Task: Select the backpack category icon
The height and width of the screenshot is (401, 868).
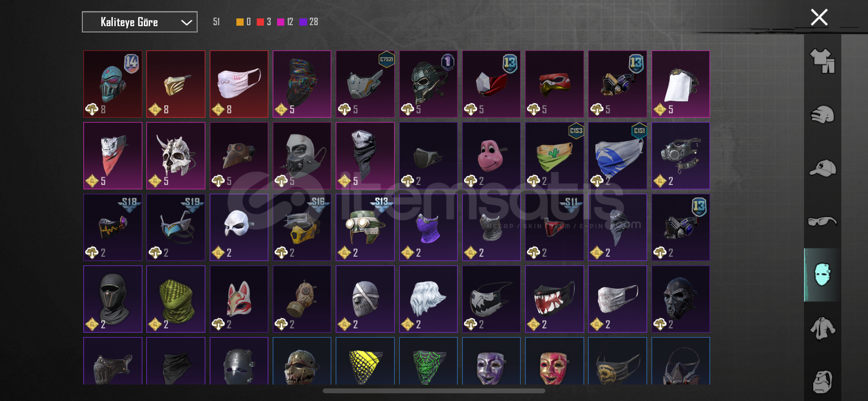Action: (x=822, y=382)
